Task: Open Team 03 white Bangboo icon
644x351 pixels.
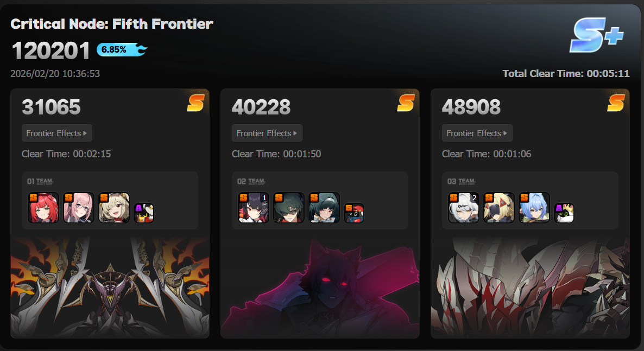Action: click(564, 213)
